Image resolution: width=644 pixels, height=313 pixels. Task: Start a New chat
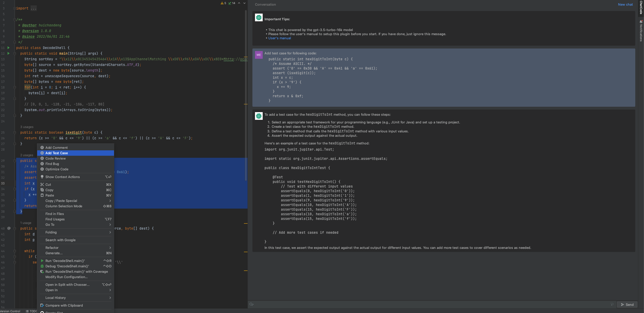[625, 5]
